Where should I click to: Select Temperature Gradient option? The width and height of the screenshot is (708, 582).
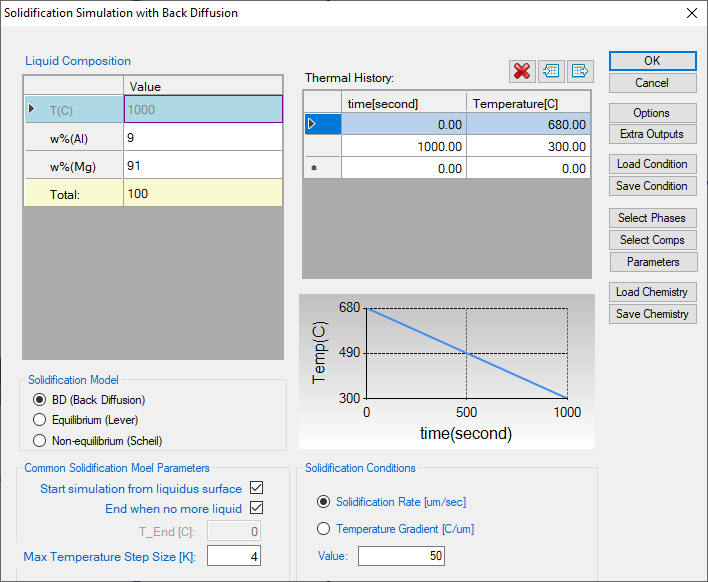coord(323,529)
